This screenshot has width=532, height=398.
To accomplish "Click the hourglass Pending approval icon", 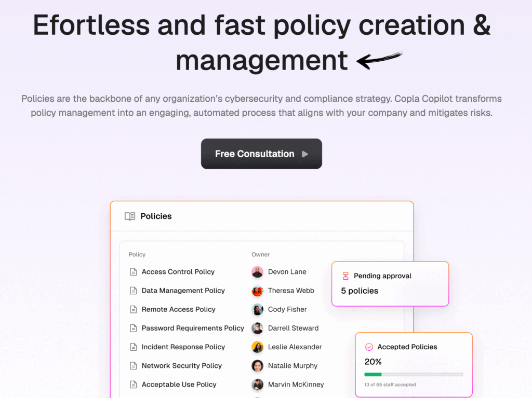I will (345, 276).
